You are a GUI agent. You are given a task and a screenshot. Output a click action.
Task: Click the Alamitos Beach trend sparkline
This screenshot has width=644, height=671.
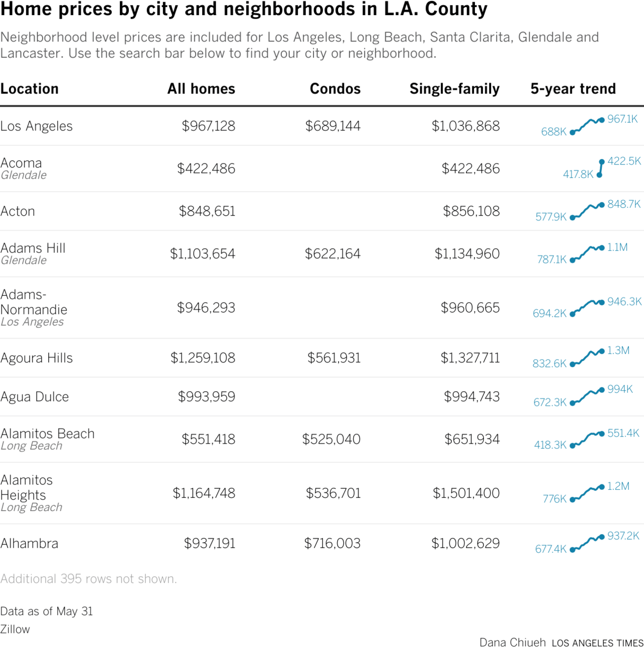coord(587,439)
